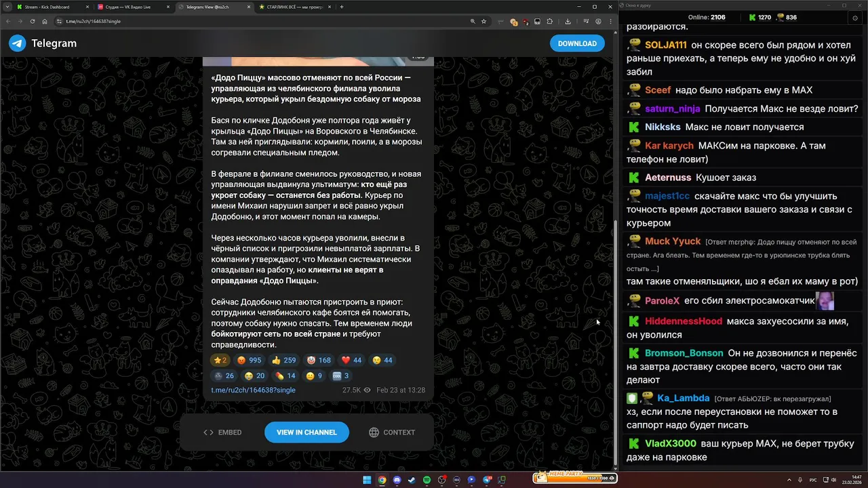Viewport: 868px width, 488px height.
Task: Click username ParoleX in chat
Action: point(662,301)
